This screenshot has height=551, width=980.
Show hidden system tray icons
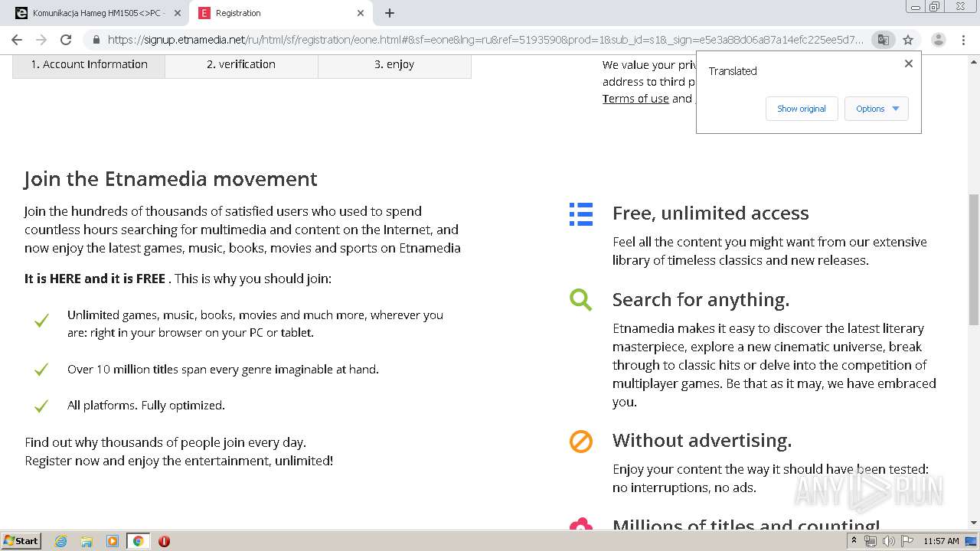coord(854,541)
